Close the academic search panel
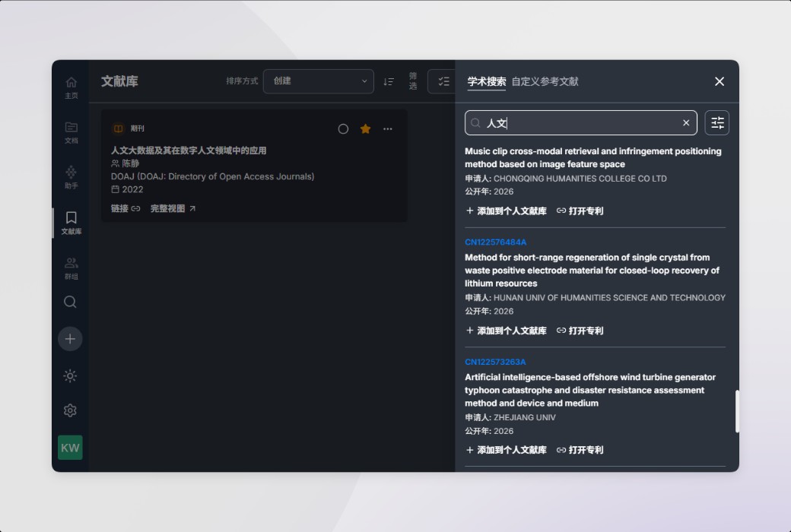 point(720,81)
